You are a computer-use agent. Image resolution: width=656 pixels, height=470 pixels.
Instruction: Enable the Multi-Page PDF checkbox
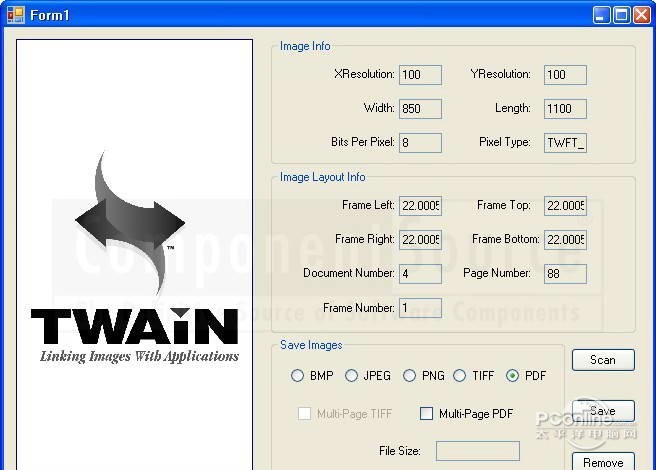click(x=426, y=413)
